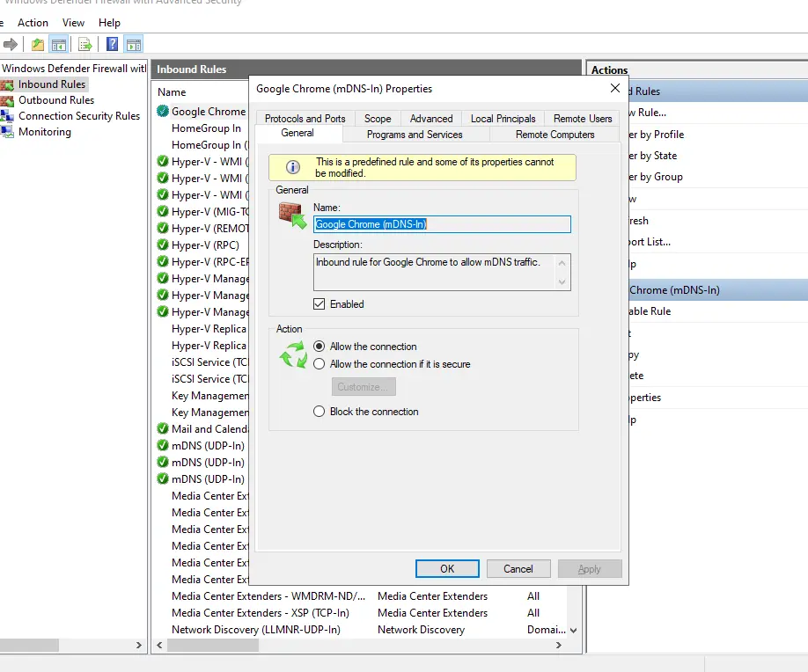Click the green arrows icon in Action group
The height and width of the screenshot is (672, 808).
pyautogui.click(x=293, y=354)
